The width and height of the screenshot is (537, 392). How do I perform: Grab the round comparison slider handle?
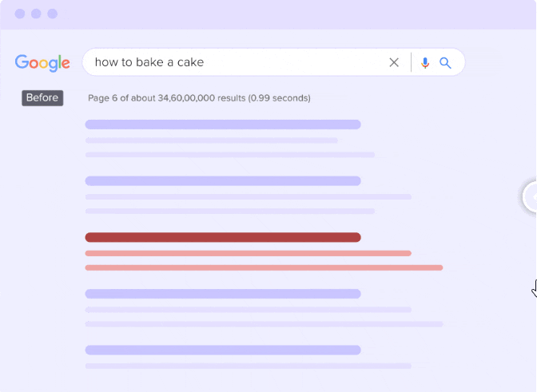tap(530, 197)
